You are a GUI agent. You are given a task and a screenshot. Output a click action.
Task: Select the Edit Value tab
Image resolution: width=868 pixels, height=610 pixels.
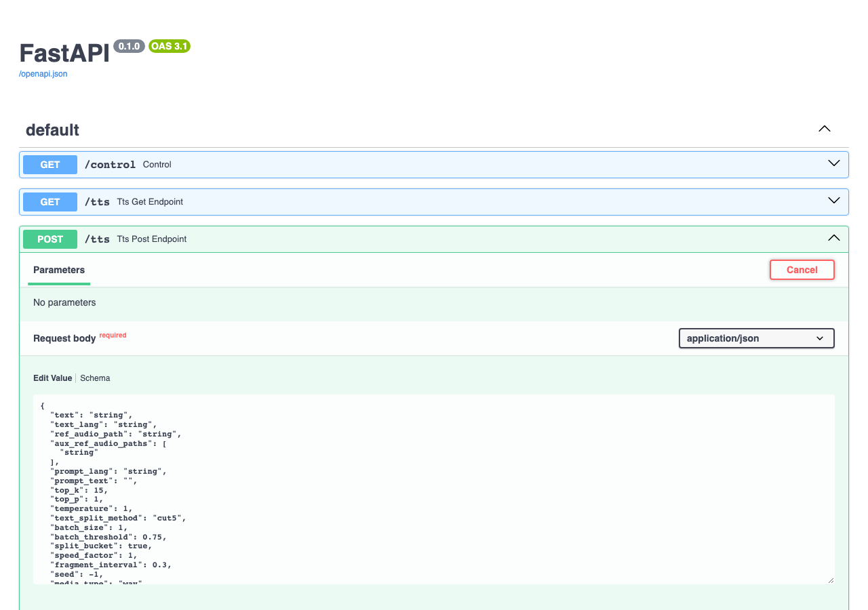(x=52, y=378)
